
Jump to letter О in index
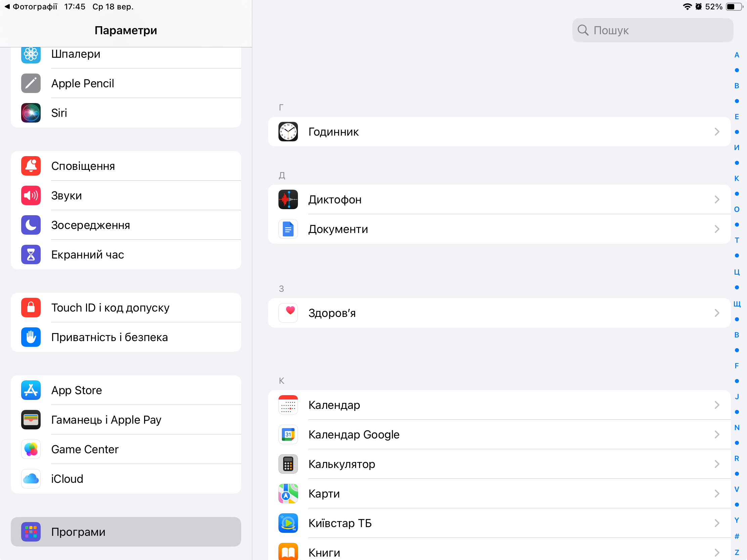pos(737,209)
